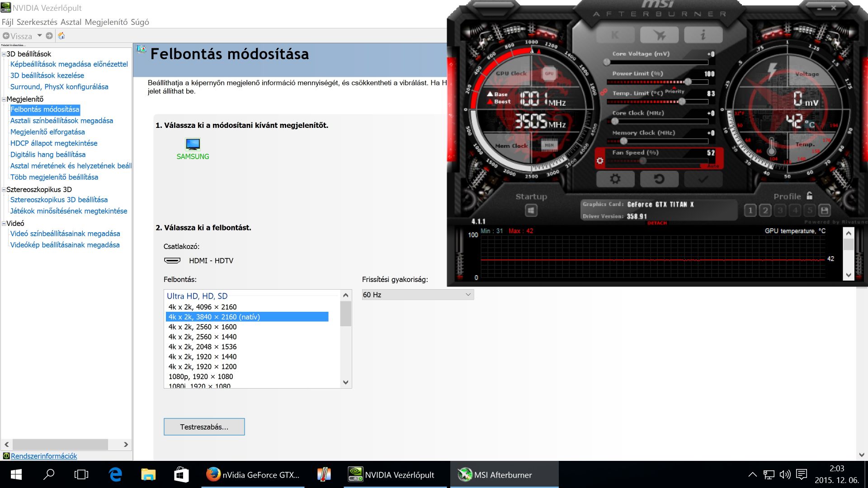Click the MEM chip icon in gauge
Viewport: 868px width, 488px height.
(549, 145)
